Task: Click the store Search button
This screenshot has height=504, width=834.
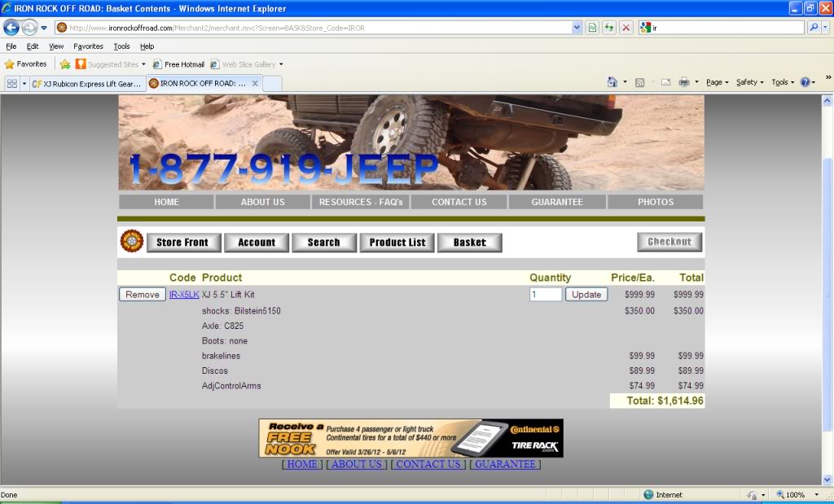Action: (324, 243)
